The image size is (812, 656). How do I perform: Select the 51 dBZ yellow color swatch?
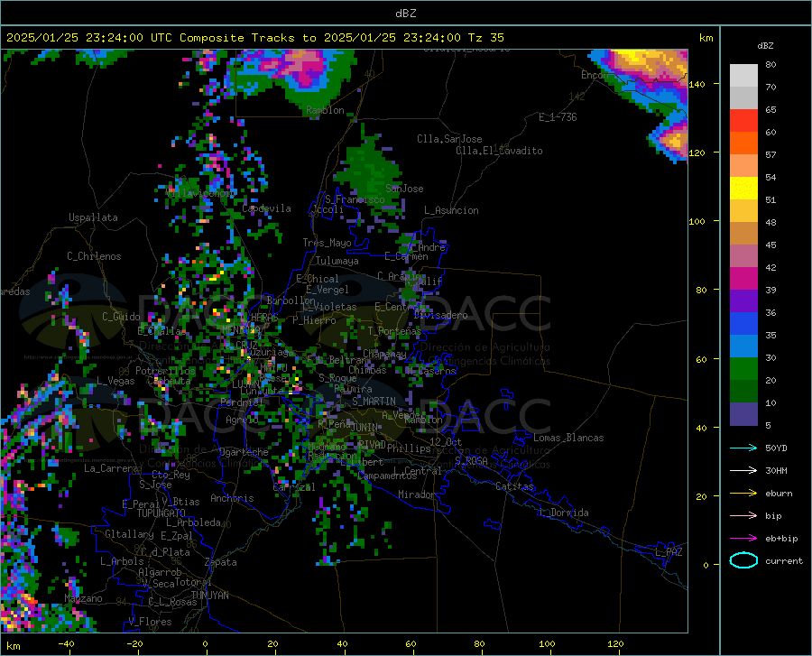click(743, 189)
